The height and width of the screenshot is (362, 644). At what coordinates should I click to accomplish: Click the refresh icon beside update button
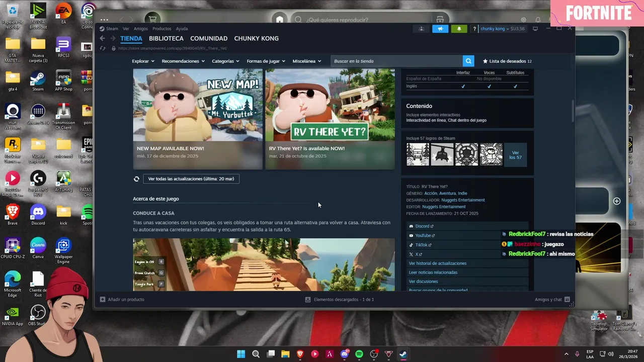click(x=136, y=178)
